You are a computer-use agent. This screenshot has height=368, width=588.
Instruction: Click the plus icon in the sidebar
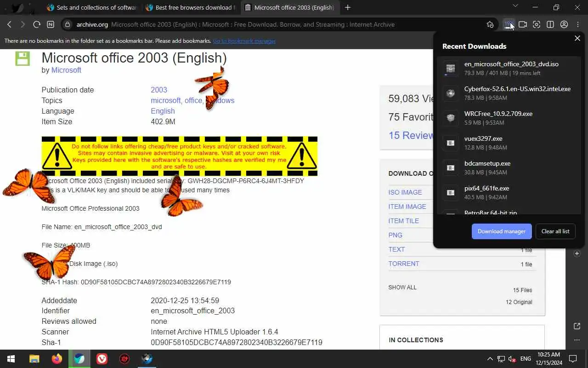[577, 253]
